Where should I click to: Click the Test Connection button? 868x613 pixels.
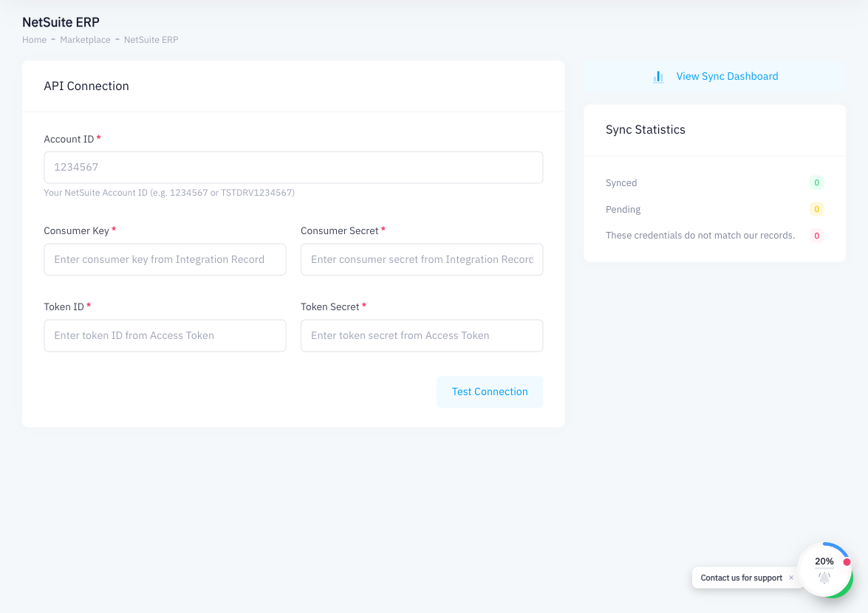[x=489, y=391]
